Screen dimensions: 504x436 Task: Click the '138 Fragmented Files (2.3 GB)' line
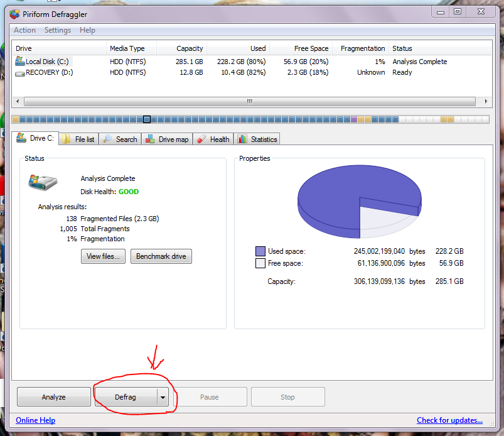(x=112, y=219)
